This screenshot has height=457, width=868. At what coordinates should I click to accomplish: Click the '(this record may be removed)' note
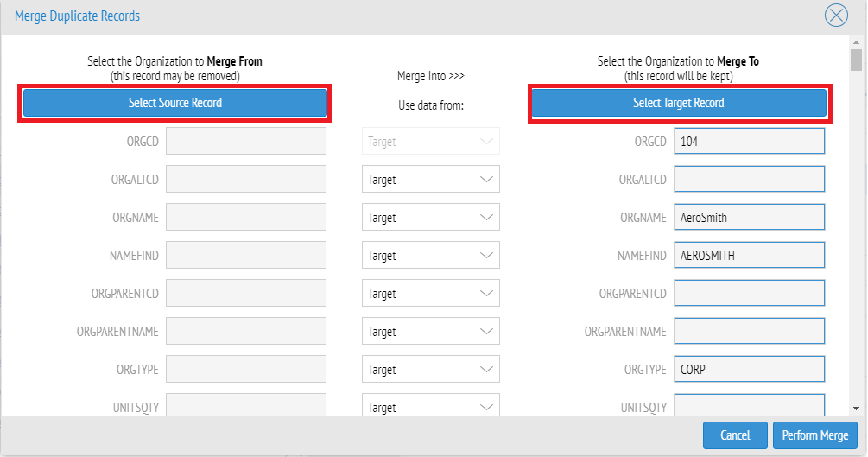click(x=175, y=76)
